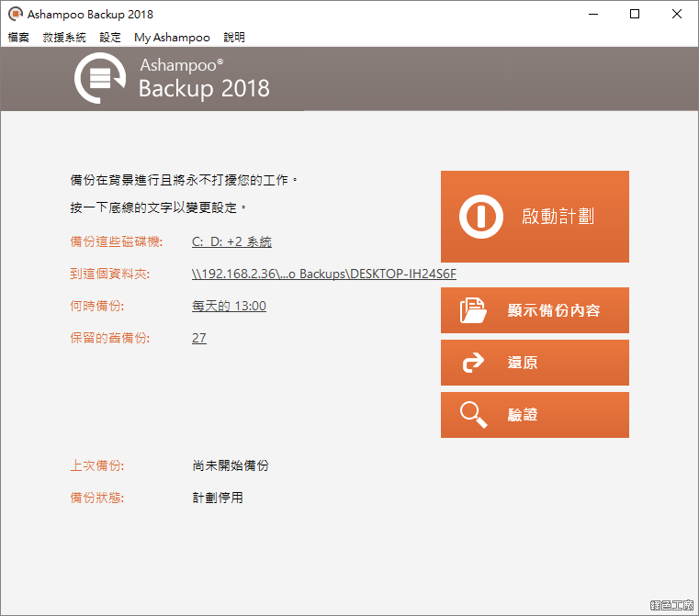Click the 何時備份 label
The height and width of the screenshot is (616, 699).
pyautogui.click(x=96, y=306)
